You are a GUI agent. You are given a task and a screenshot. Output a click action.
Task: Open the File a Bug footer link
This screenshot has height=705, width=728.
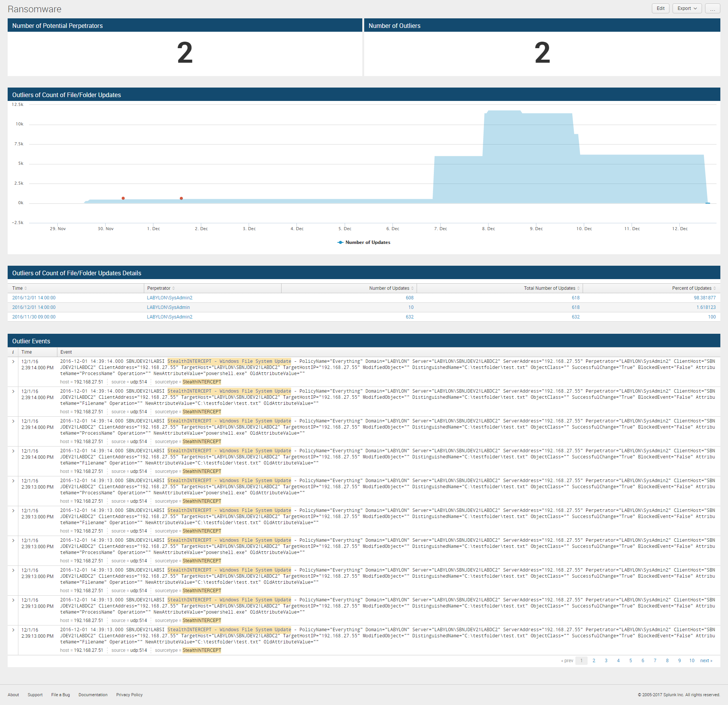pos(60,695)
